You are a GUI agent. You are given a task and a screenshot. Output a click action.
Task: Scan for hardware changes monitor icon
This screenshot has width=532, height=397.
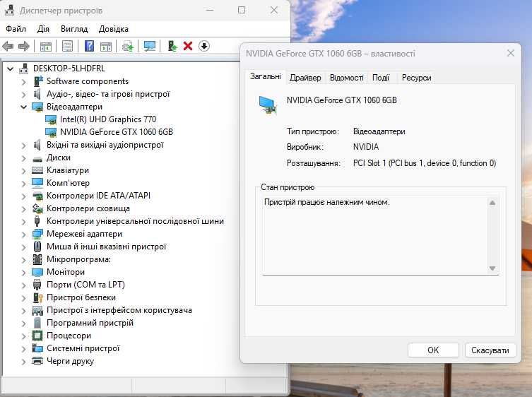[150, 46]
